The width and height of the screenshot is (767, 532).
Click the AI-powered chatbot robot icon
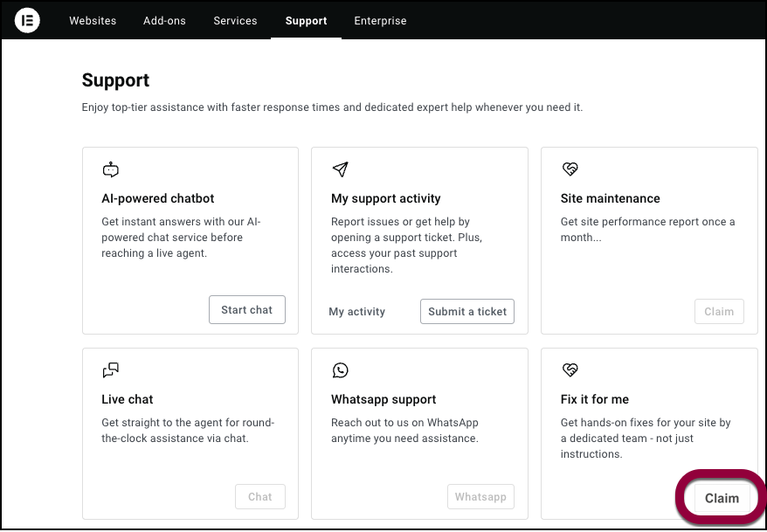click(x=110, y=170)
